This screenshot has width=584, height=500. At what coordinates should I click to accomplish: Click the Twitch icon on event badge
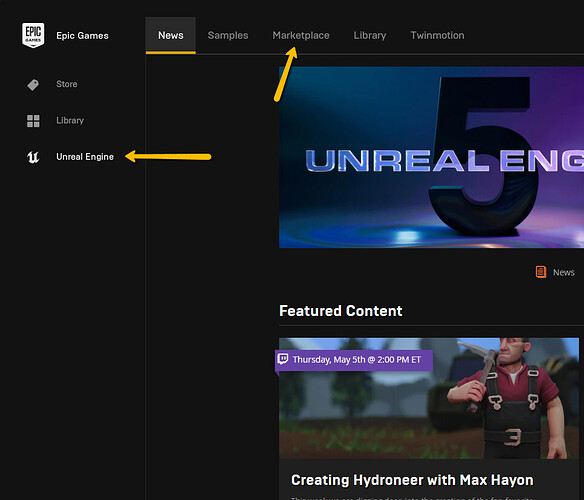(283, 359)
